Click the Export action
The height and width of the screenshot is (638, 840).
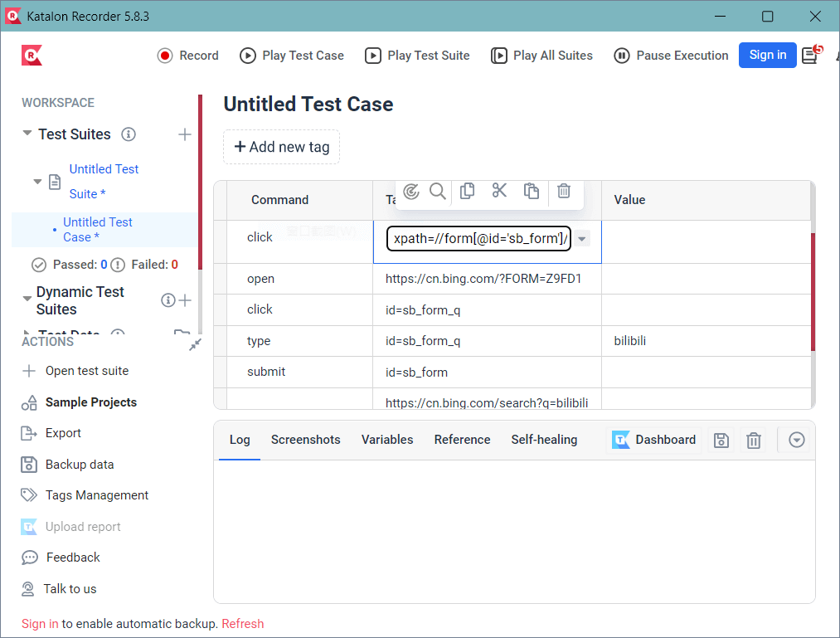51,433
